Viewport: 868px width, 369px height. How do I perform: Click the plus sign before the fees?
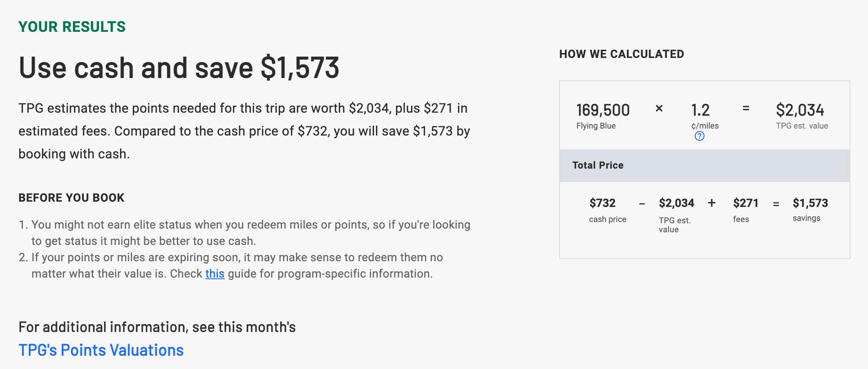[711, 203]
